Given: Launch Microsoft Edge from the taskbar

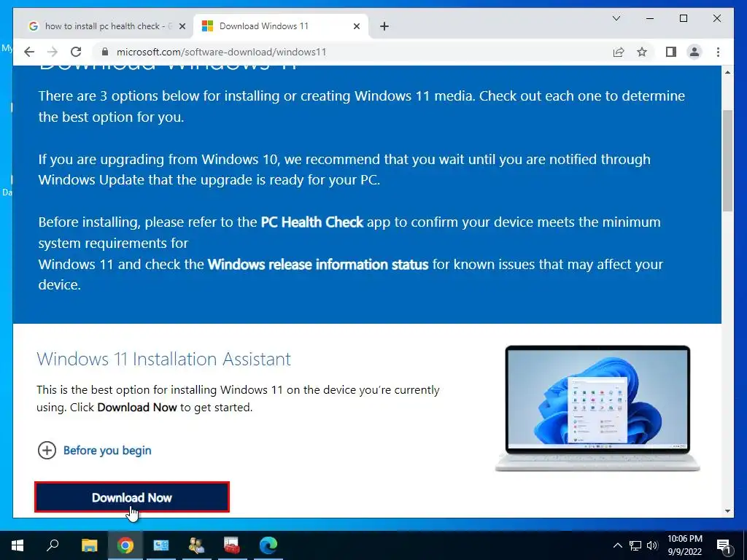Looking at the screenshot, I should coord(268,545).
